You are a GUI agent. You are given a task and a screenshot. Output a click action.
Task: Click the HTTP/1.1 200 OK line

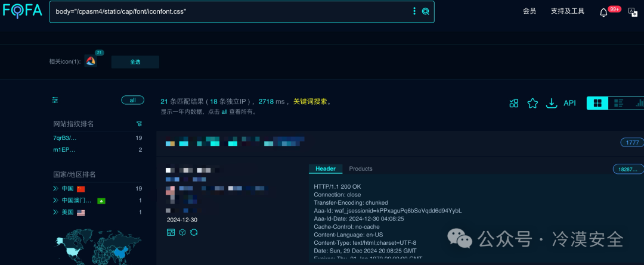[337, 186]
